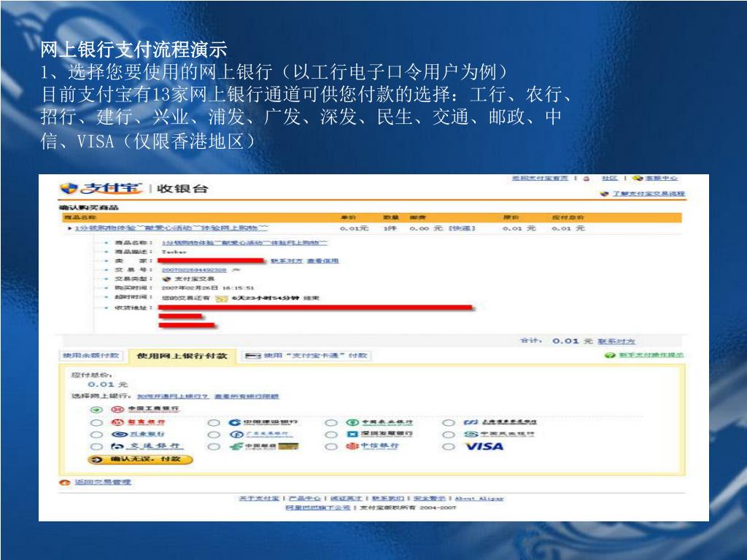Click the China Merchants Bank 招商银行 logo

click(x=138, y=422)
